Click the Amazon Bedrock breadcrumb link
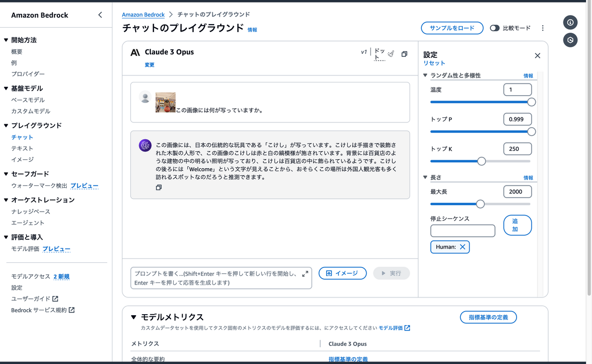This screenshot has width=592, height=364. (x=143, y=15)
